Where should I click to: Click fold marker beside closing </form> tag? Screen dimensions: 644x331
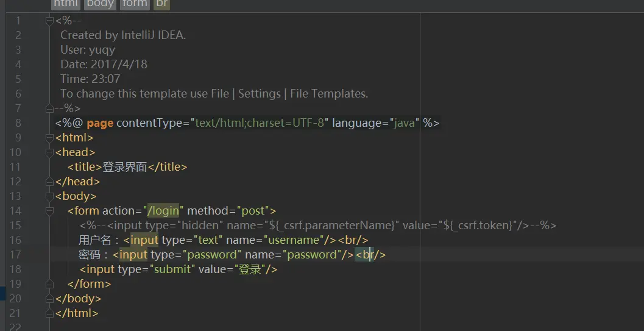tap(49, 284)
